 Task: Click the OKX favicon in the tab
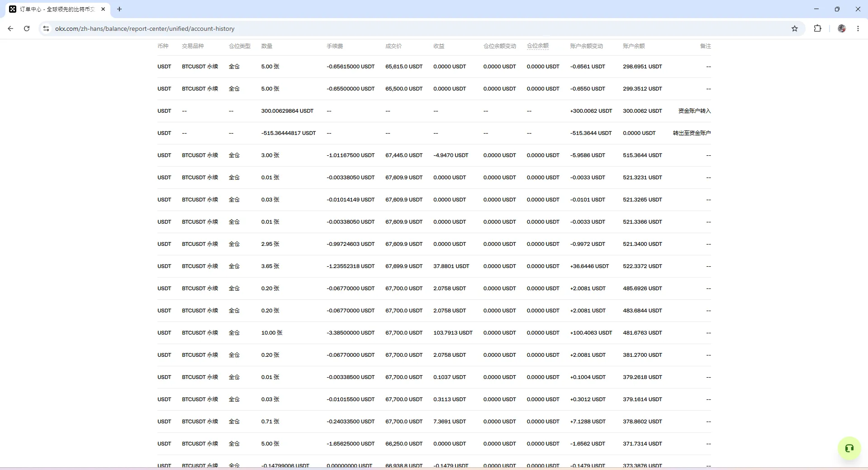coord(13,9)
